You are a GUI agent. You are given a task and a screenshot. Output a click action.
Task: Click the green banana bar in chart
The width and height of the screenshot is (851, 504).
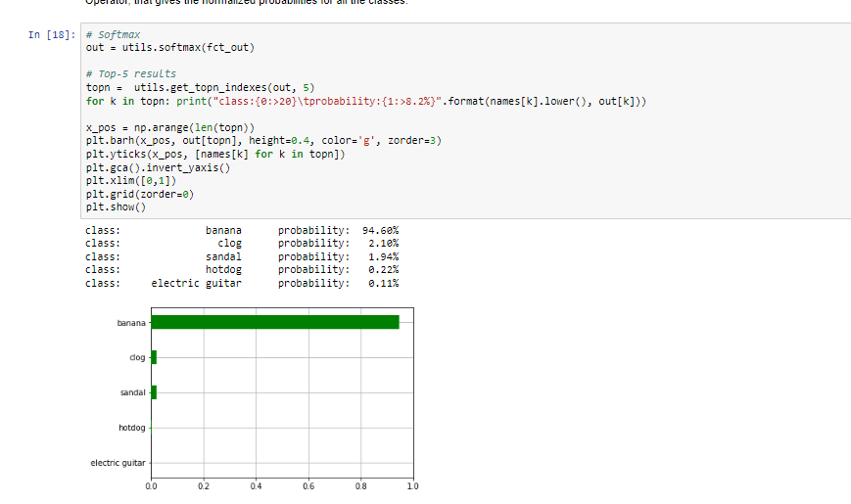[x=274, y=322]
